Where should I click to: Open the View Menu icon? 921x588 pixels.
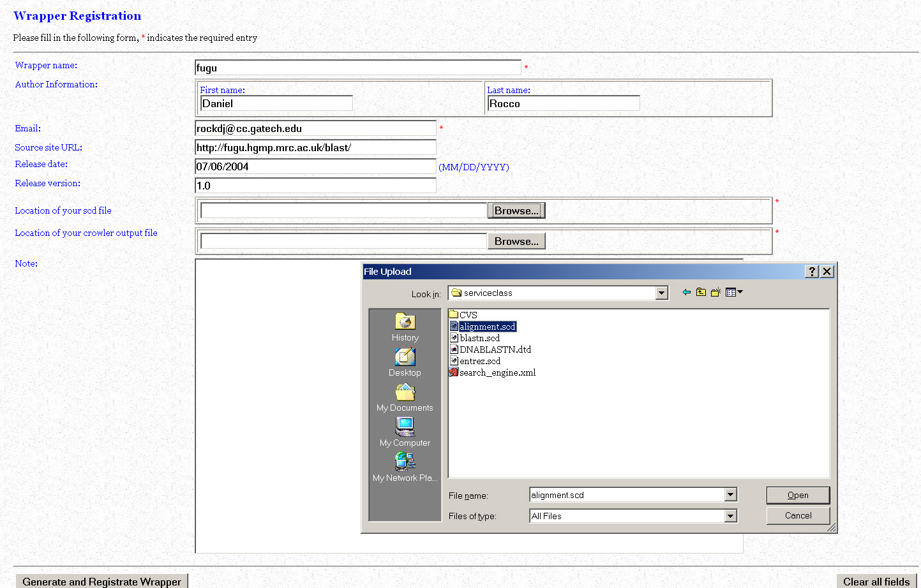[733, 292]
